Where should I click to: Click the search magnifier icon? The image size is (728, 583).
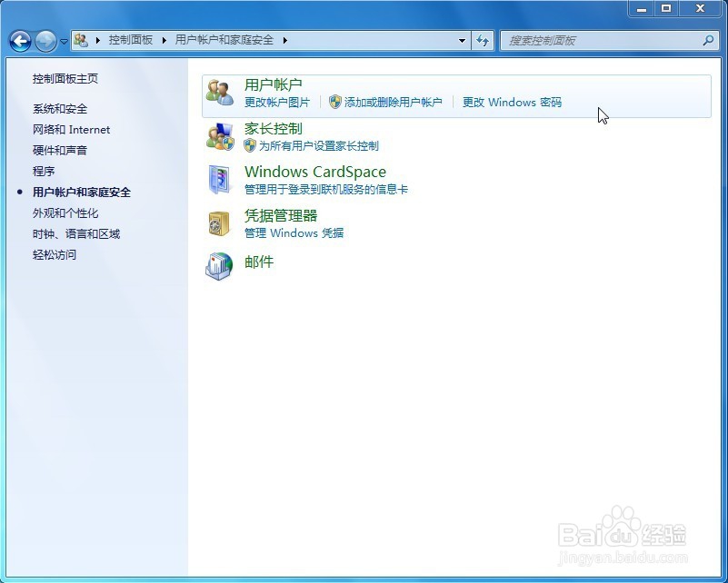(x=707, y=41)
